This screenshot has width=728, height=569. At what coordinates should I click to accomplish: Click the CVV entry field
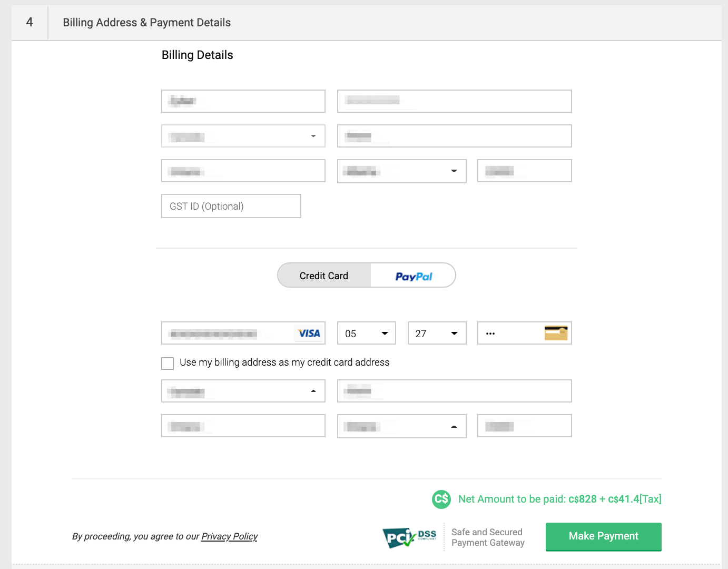500,333
